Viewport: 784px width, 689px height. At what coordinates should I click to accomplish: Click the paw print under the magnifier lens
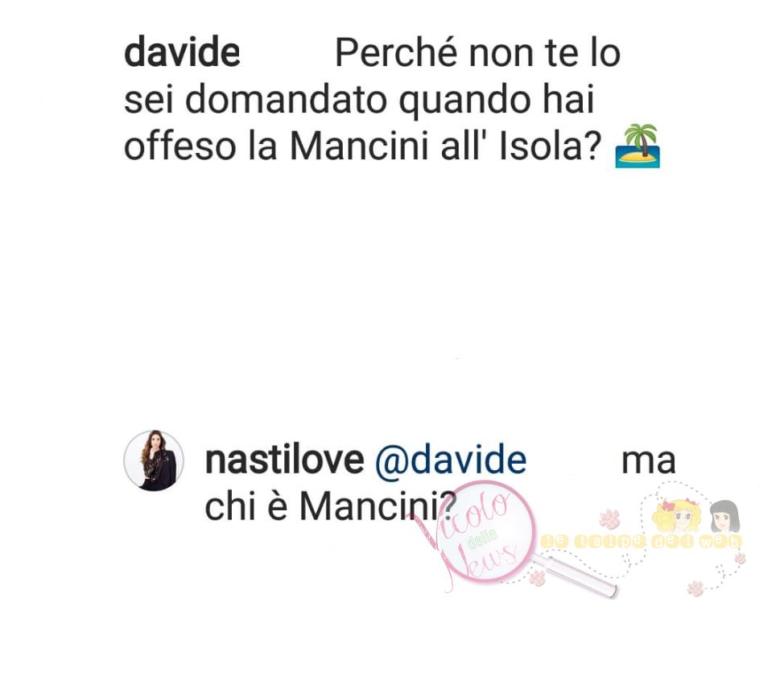pyautogui.click(x=538, y=579)
